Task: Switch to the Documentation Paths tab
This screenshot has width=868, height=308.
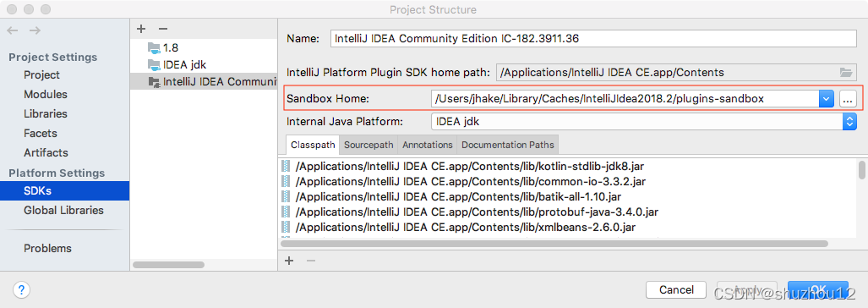Action: [508, 145]
